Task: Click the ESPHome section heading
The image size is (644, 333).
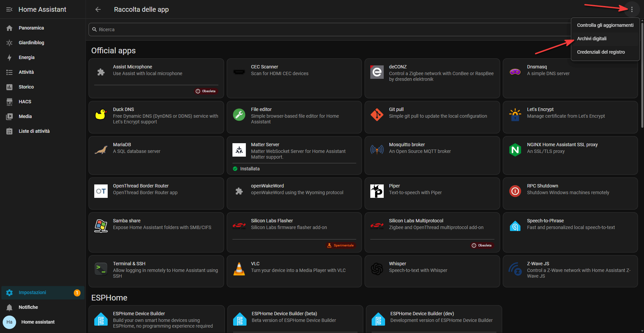Action: coord(109,298)
